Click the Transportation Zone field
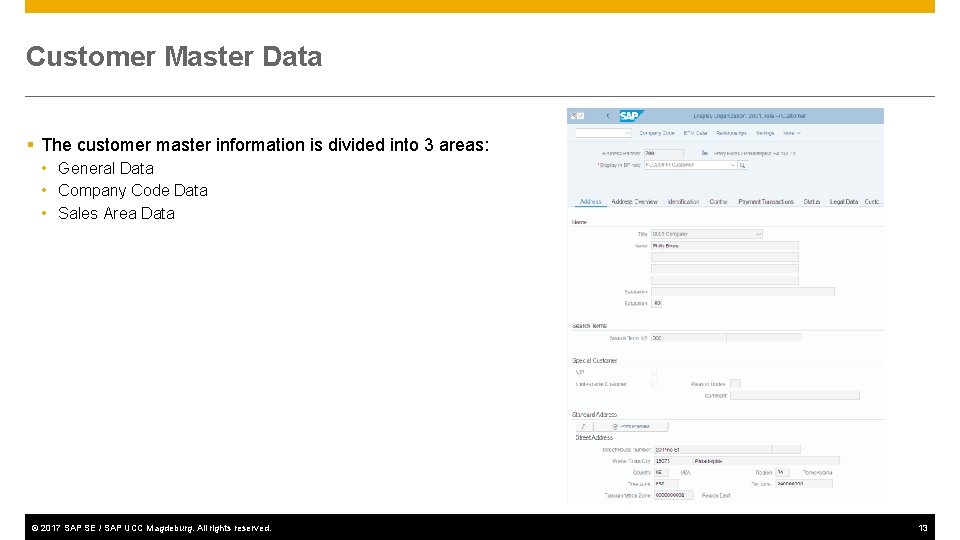The width and height of the screenshot is (960, 540). pos(673,495)
